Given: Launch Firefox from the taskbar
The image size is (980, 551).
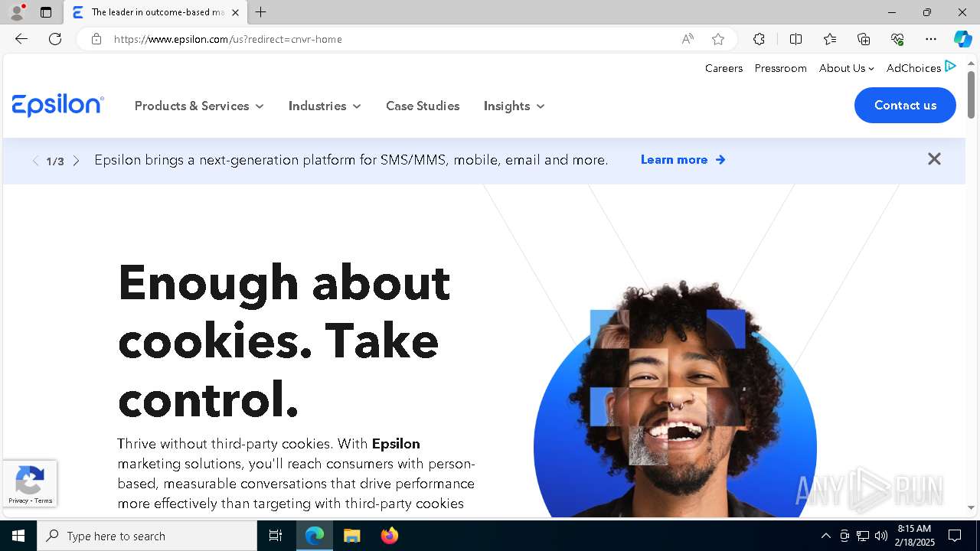Looking at the screenshot, I should pyautogui.click(x=390, y=536).
